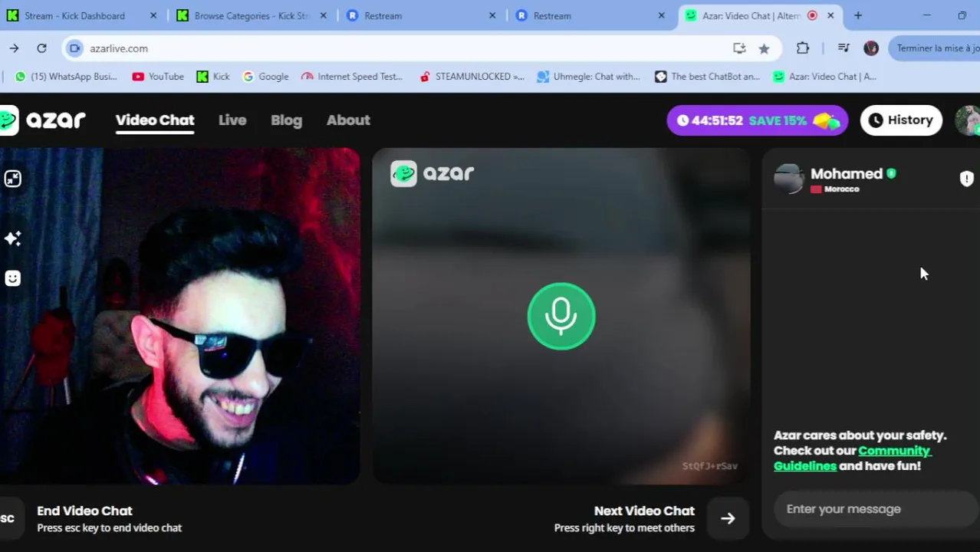This screenshot has height=552, width=980.
Task: Open the Blog page
Action: click(286, 120)
